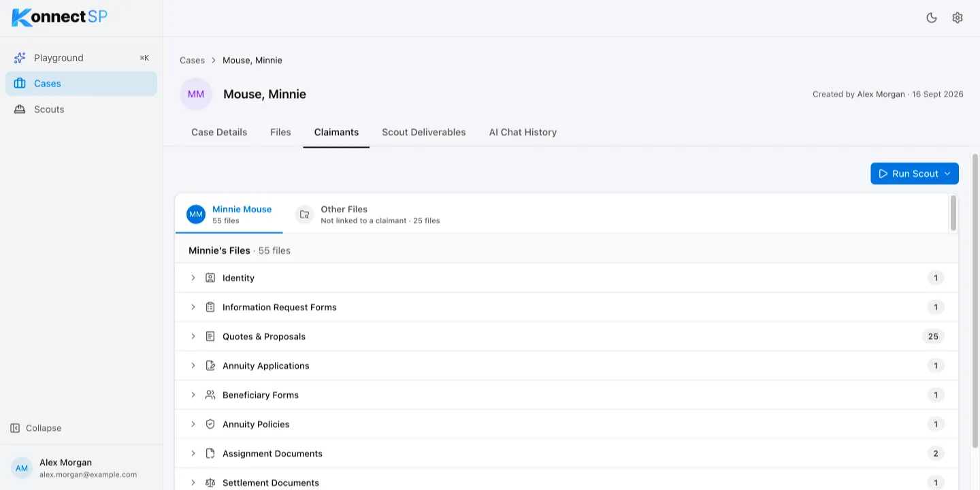The image size is (980, 490).
Task: Go to Cases breadcrumb link
Action: coord(192,61)
